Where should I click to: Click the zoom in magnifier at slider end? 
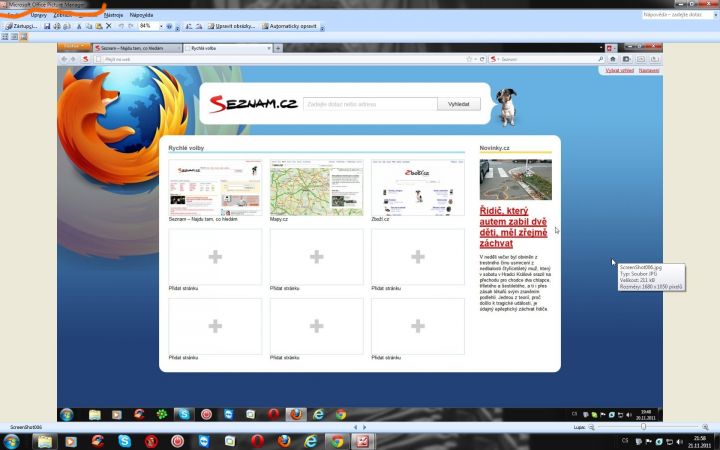click(x=705, y=427)
